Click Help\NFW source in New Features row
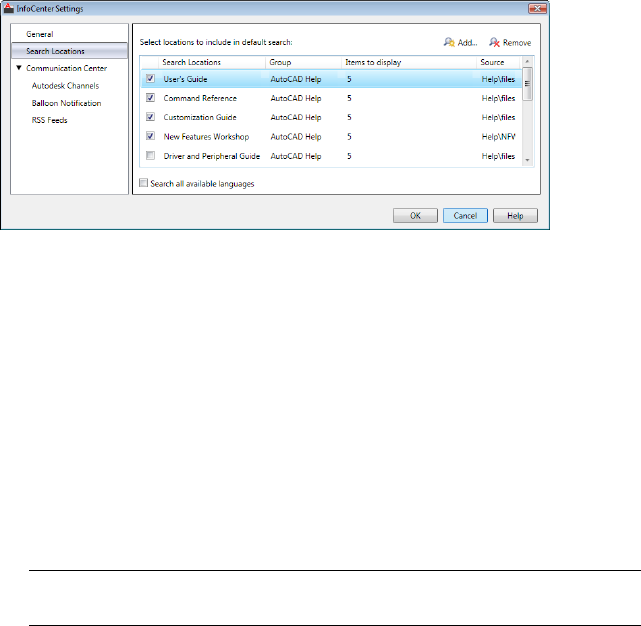The height and width of the screenshot is (626, 641). pos(498,137)
